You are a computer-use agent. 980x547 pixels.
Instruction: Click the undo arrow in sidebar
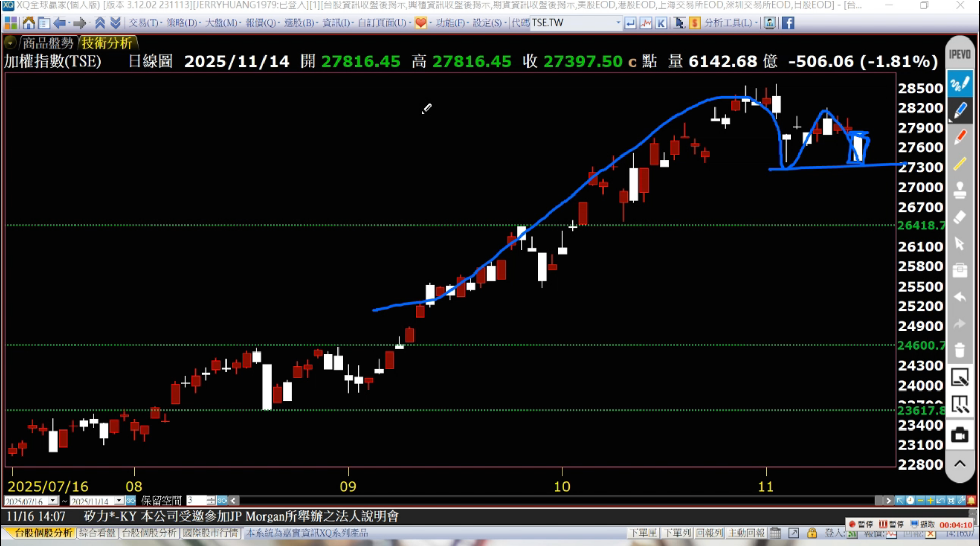coord(960,297)
